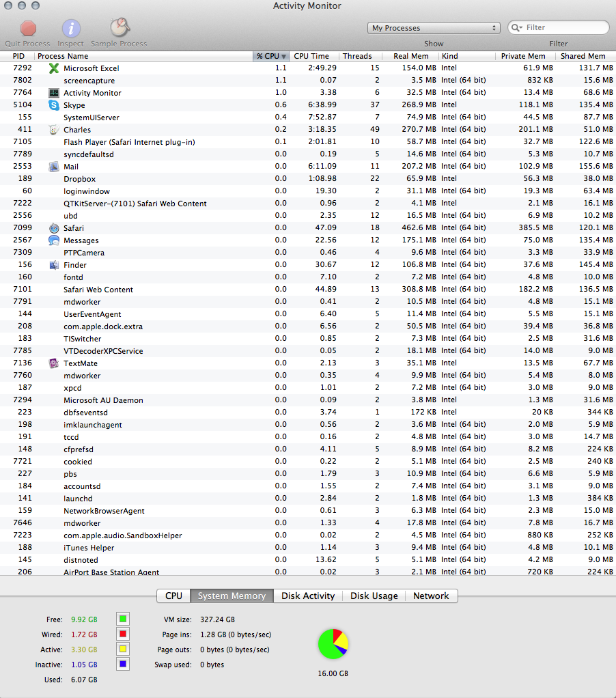Open the My Processes dropdown

[x=434, y=28]
